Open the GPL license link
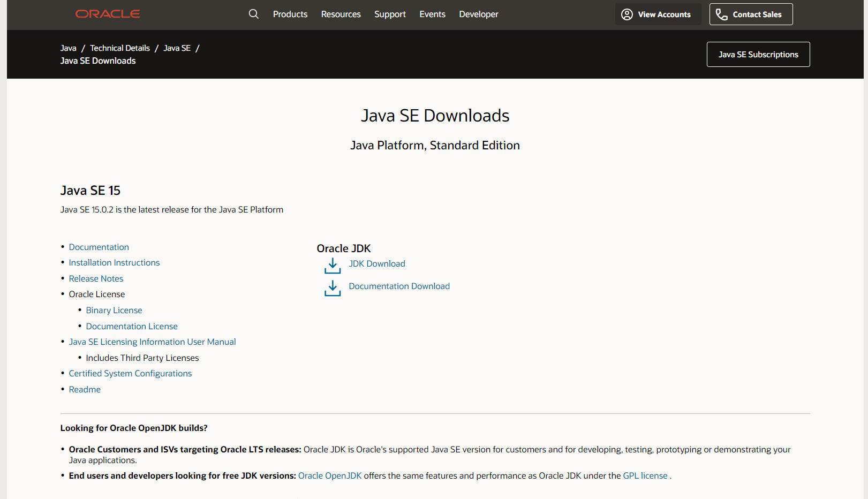868x499 pixels. [645, 475]
